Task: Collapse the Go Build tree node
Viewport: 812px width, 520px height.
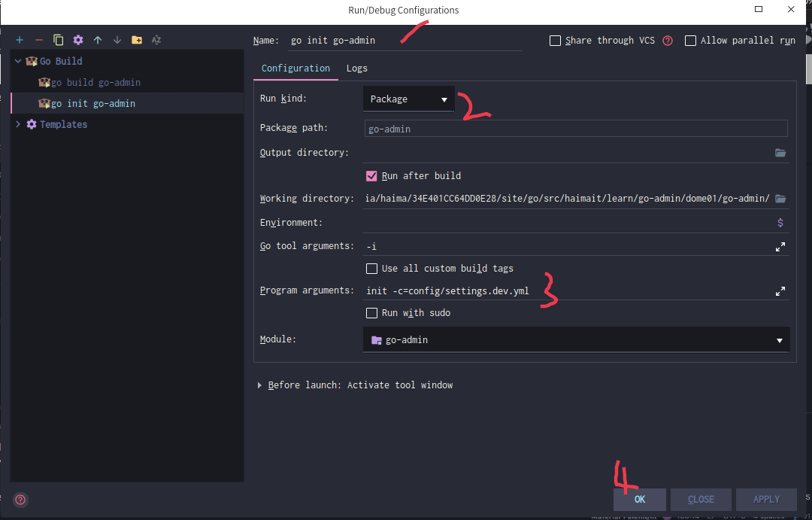Action: (18, 61)
